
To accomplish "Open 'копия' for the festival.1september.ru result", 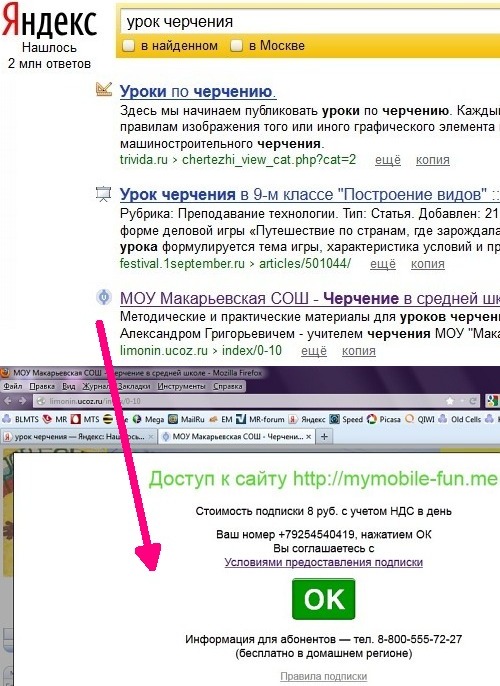I will click(x=428, y=264).
